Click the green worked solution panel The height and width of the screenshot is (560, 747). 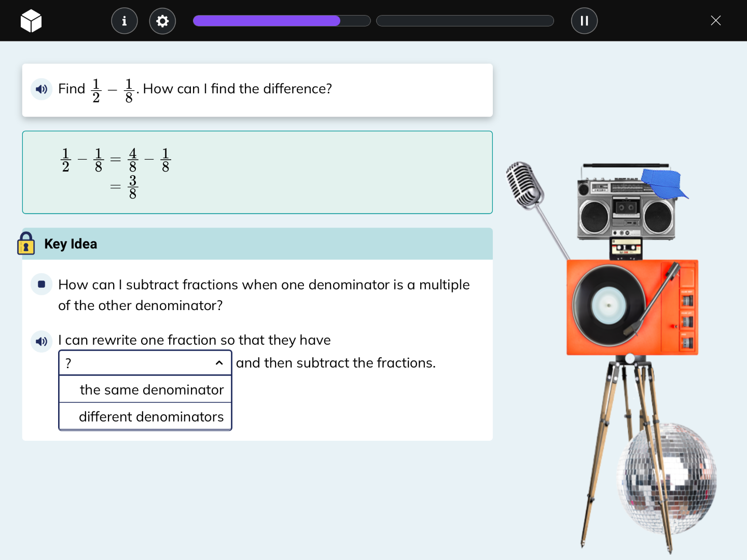coord(257,172)
